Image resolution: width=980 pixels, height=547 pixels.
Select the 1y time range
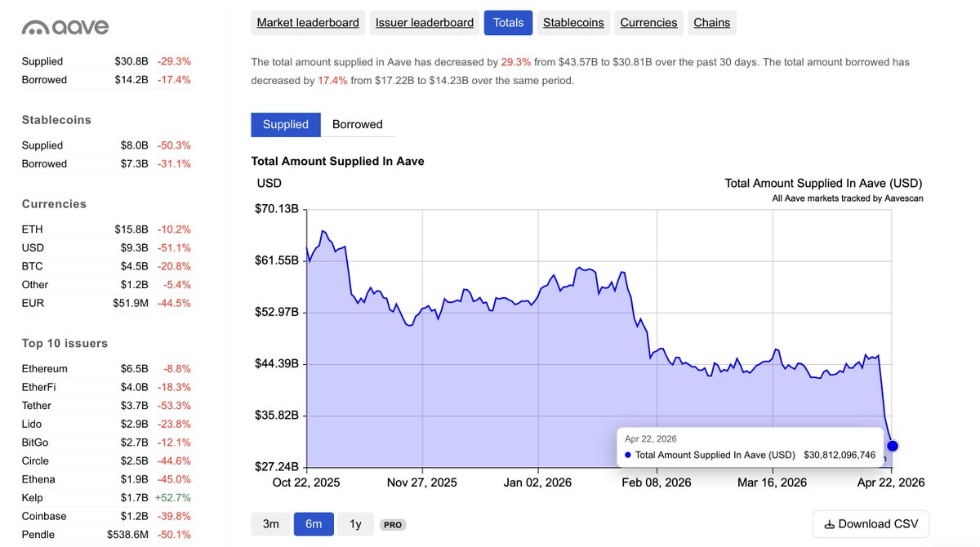click(x=355, y=524)
